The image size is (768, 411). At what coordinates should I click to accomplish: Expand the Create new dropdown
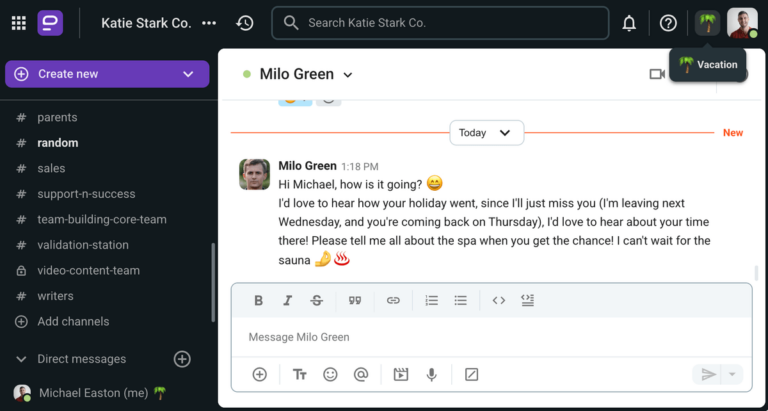click(188, 74)
